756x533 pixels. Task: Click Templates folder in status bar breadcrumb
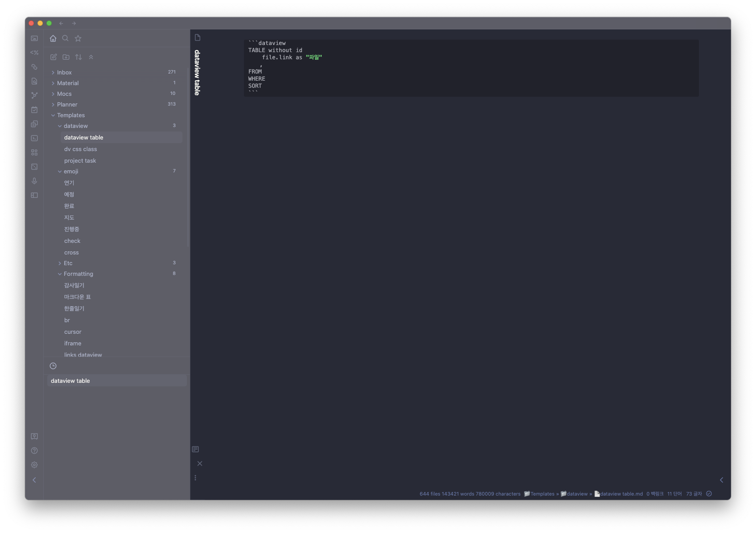pyautogui.click(x=539, y=494)
